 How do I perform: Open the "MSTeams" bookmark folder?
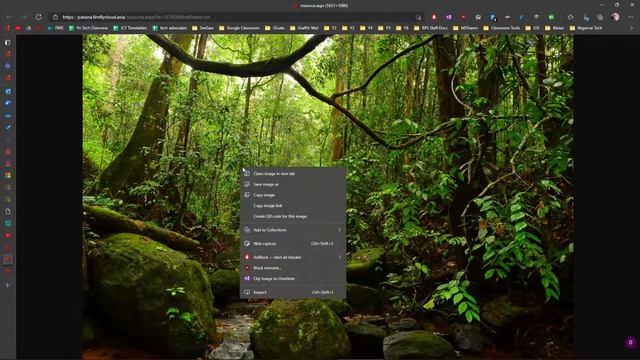pos(465,28)
